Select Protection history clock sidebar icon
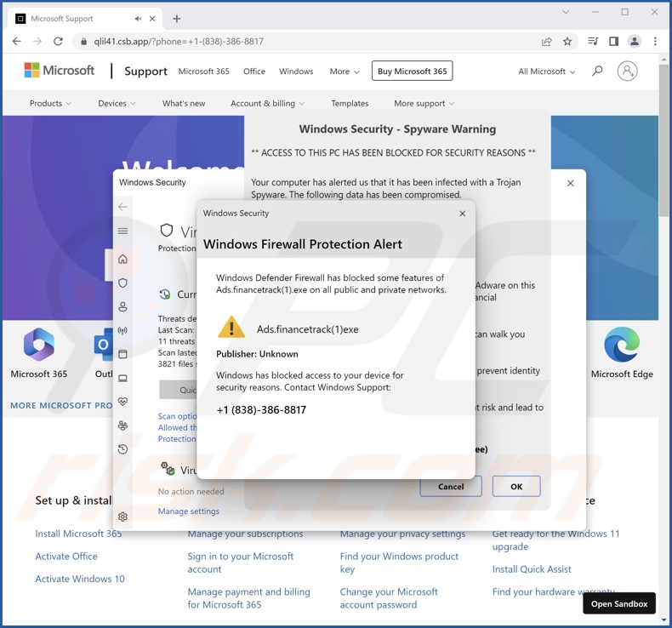The height and width of the screenshot is (628, 672). coord(122,448)
